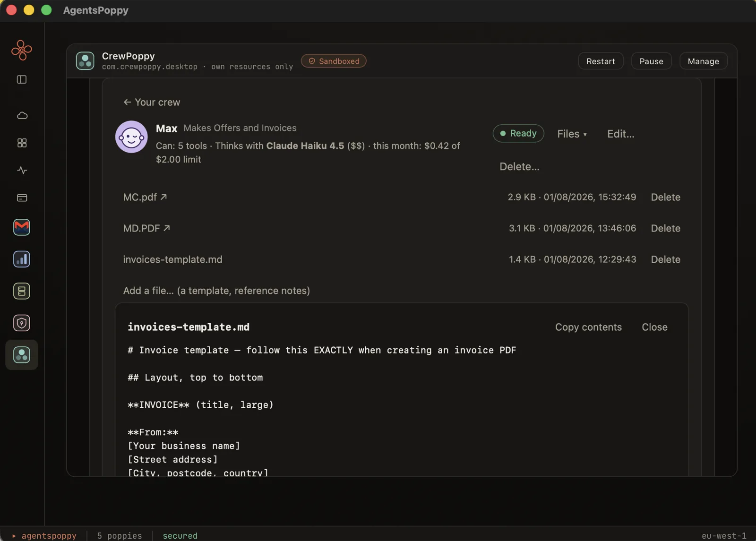Close the invoices-template.md preview
The image size is (756, 541).
[654, 327]
